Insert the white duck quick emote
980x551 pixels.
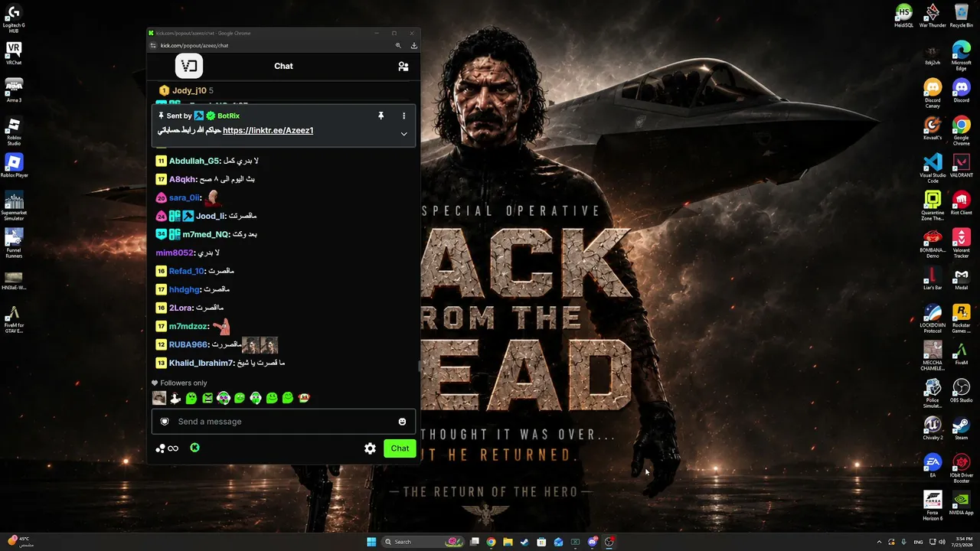pos(175,398)
